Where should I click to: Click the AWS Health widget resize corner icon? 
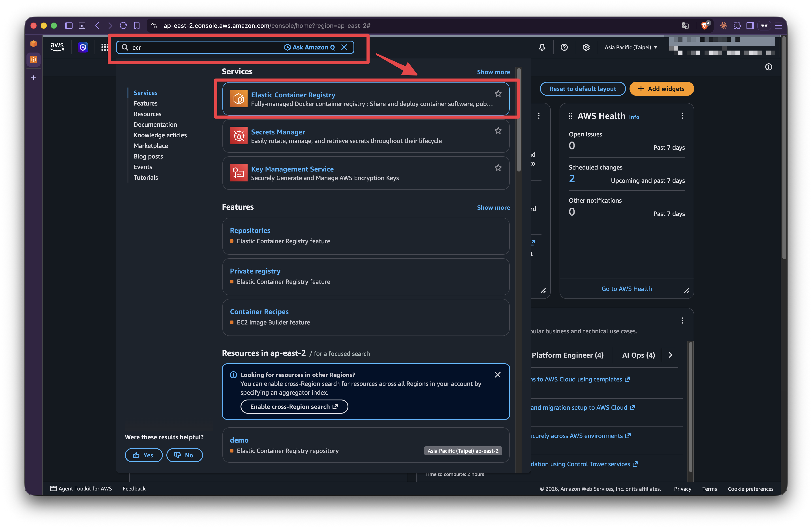point(686,291)
